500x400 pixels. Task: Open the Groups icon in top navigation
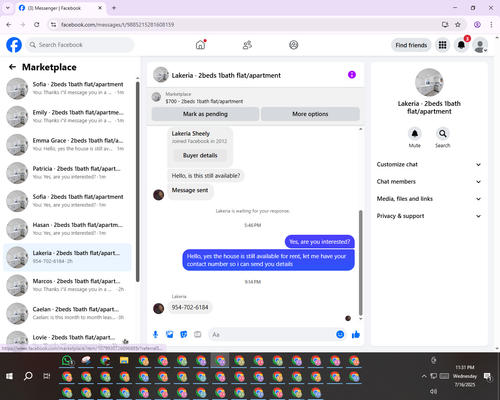(294, 45)
